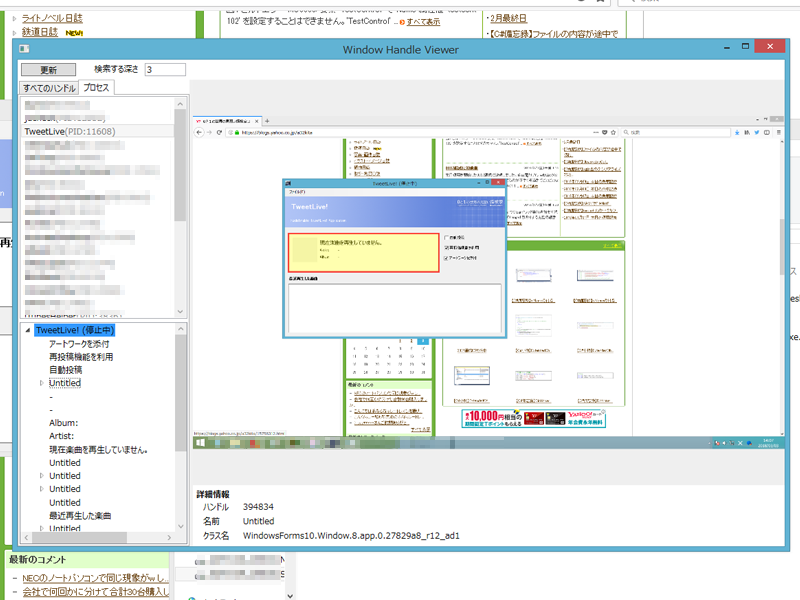Click the handle tree scroll-left arrow
This screenshot has width=800, height=600.
pos(26,537)
